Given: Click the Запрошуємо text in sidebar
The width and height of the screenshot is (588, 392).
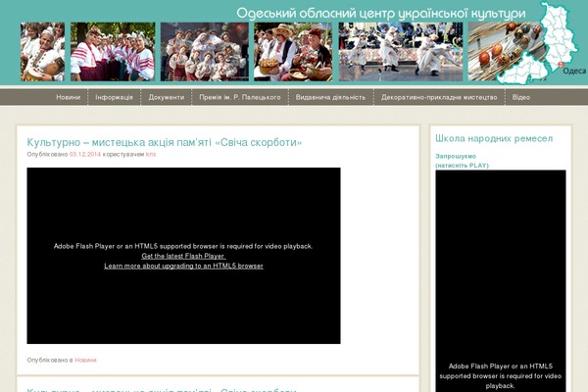Looking at the screenshot, I should (x=456, y=156).
